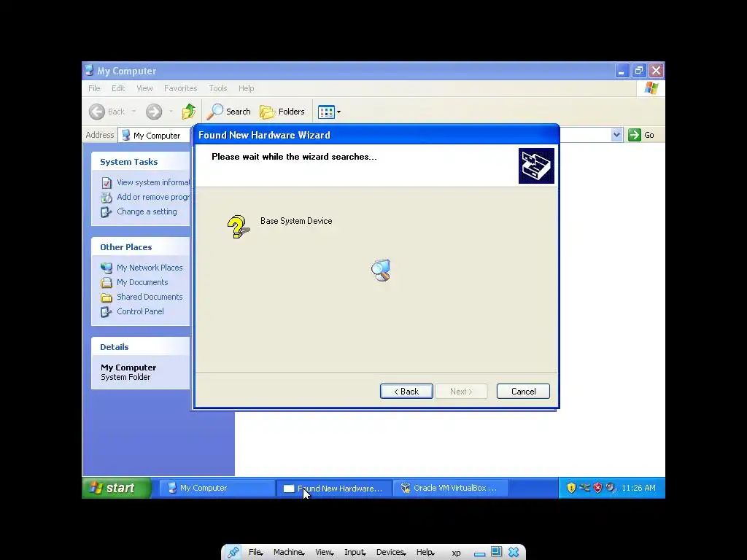Click the Control Panel sidebar icon
Image resolution: width=747 pixels, height=560 pixels.
(107, 312)
